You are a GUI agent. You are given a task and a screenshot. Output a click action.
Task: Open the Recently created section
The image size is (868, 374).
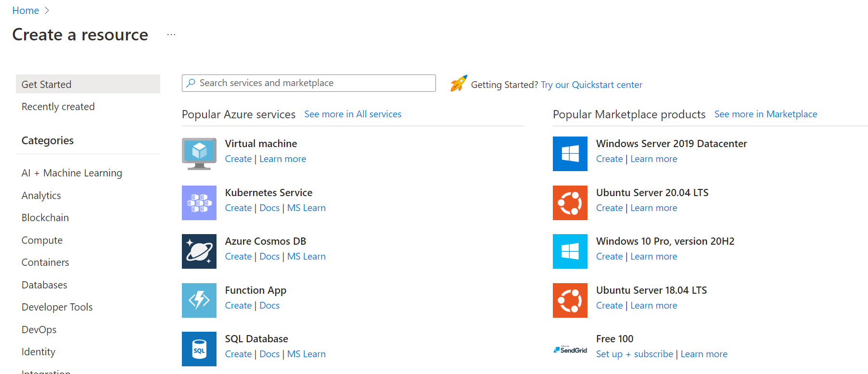coord(58,107)
